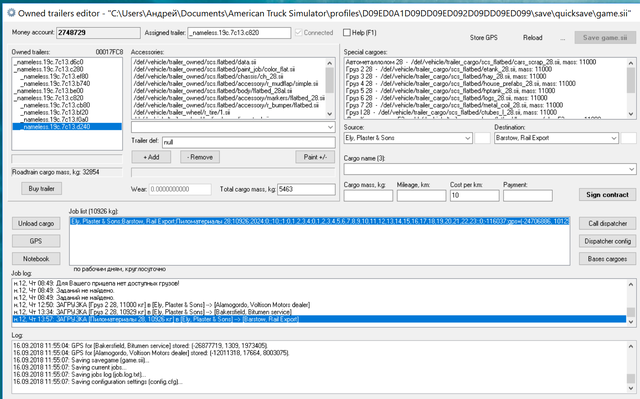This screenshot has height=399, width=640.
Task: Click small box right of Source dropdown
Action: click(x=482, y=138)
